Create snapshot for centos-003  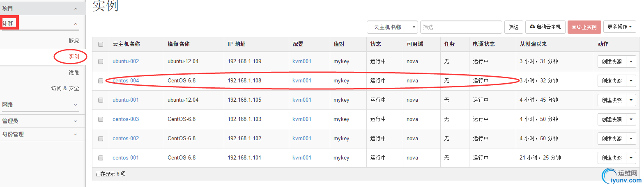pyautogui.click(x=612, y=119)
